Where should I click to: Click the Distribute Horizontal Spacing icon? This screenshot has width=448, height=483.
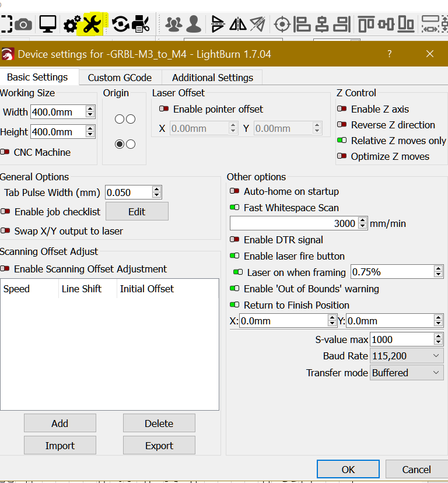pos(430,24)
